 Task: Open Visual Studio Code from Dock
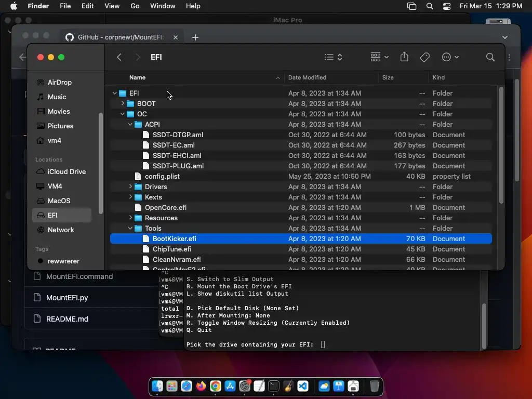click(x=303, y=386)
